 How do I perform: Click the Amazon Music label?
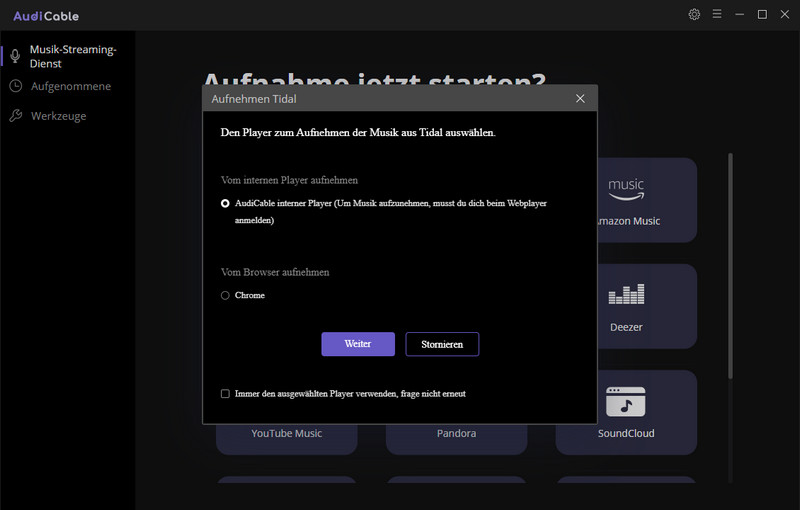629,221
